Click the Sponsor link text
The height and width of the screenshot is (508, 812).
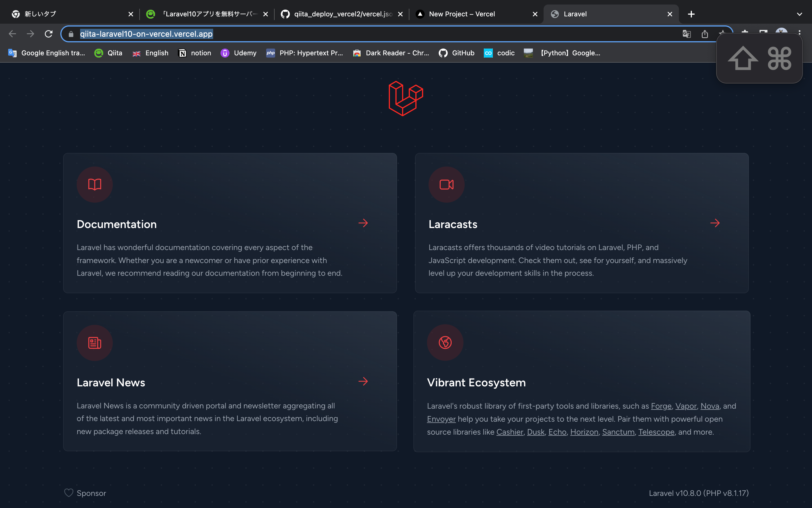pos(91,493)
